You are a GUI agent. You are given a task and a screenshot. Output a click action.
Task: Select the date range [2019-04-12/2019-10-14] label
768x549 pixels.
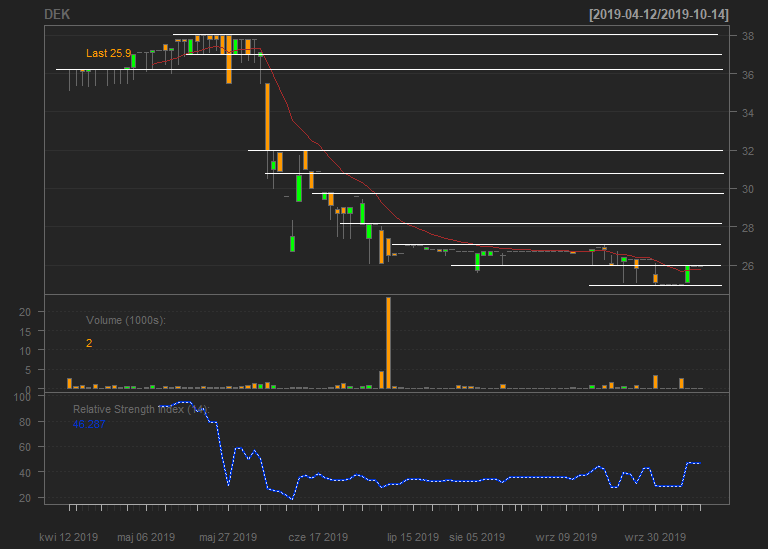click(659, 15)
